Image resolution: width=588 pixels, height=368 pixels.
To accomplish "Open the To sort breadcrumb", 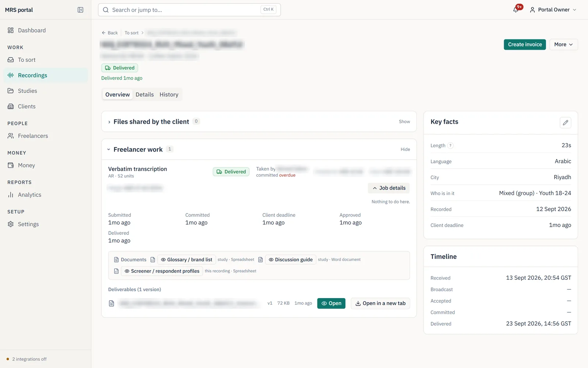I will click(x=132, y=33).
